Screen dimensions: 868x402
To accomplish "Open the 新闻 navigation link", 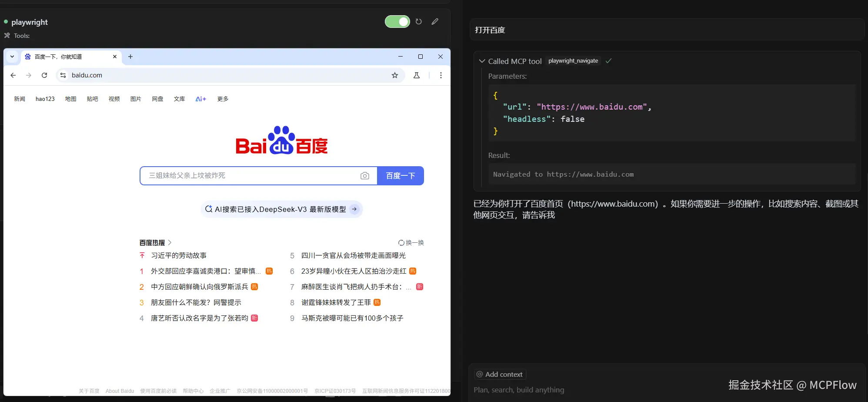I will pos(20,99).
